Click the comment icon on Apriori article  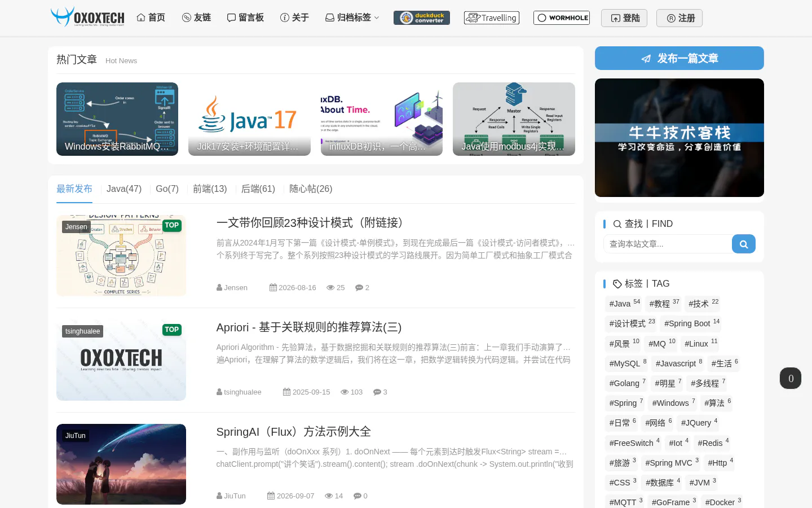(x=377, y=392)
